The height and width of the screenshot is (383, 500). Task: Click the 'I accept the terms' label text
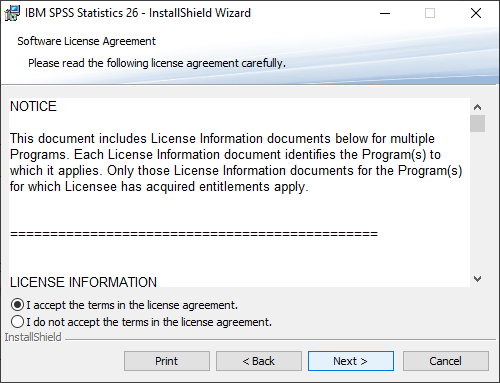(132, 305)
